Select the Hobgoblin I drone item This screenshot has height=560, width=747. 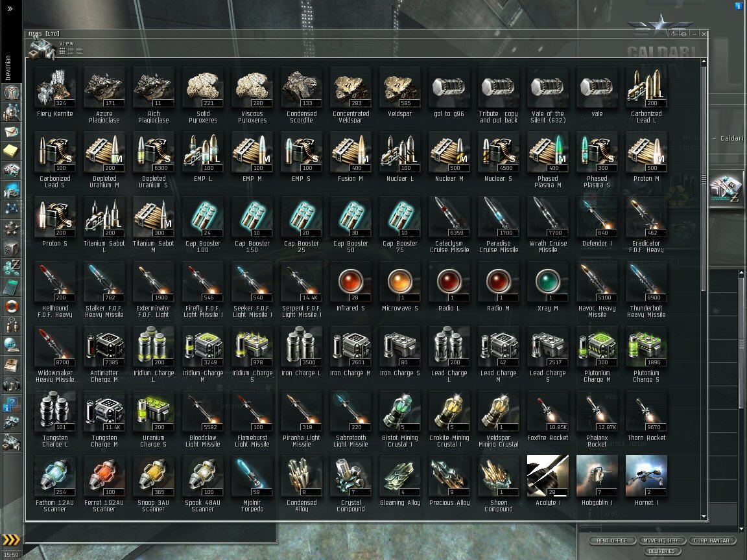597,481
